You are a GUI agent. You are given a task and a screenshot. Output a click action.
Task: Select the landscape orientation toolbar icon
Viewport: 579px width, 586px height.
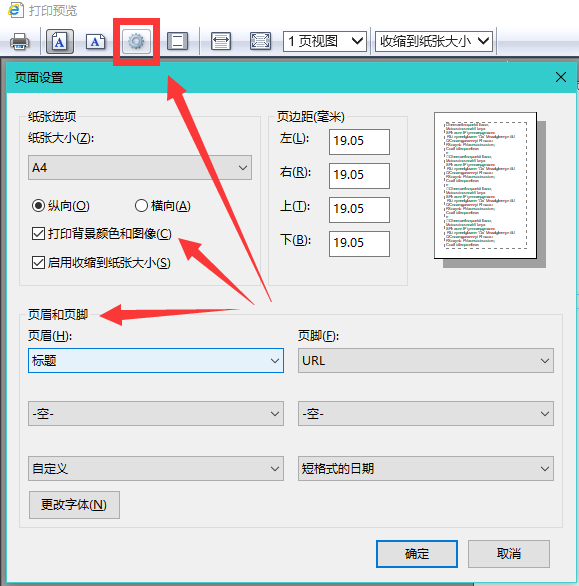click(95, 41)
